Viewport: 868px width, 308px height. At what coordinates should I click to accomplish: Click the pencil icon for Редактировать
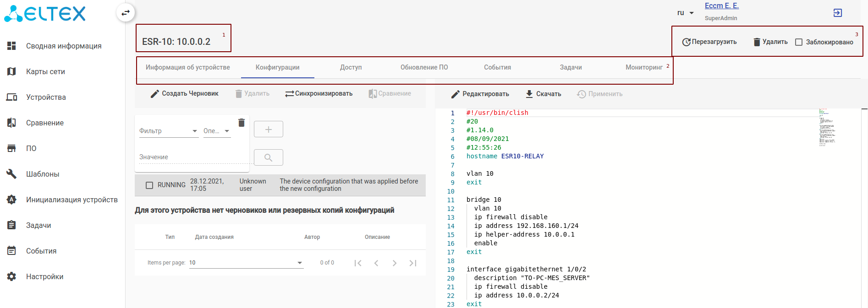(x=455, y=94)
